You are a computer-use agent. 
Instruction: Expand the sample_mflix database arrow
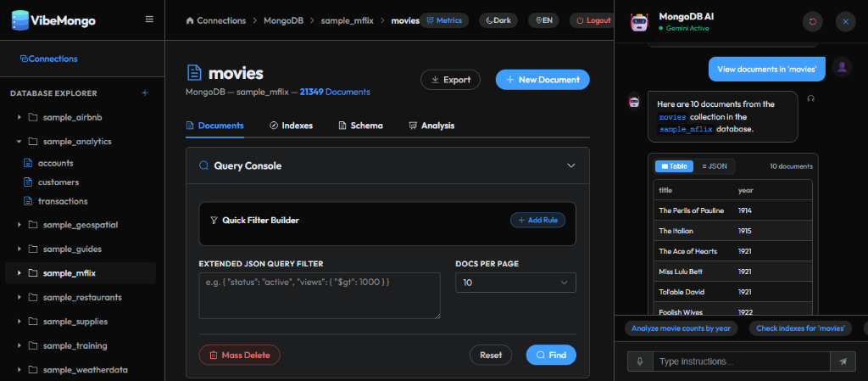coord(19,273)
